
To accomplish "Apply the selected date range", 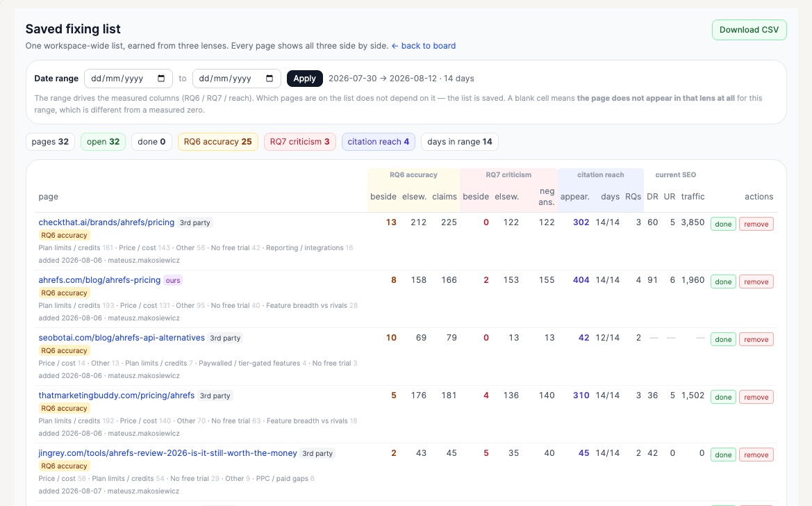I will (x=304, y=79).
